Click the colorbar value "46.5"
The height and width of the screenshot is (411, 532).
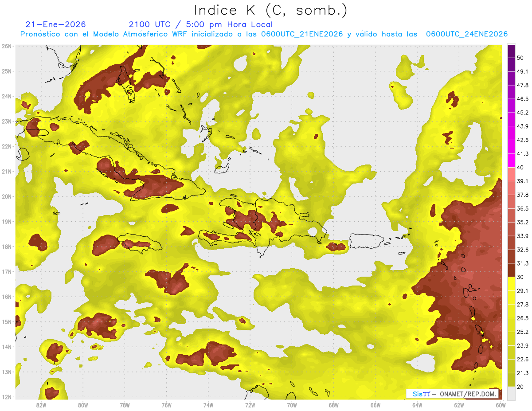click(x=522, y=99)
